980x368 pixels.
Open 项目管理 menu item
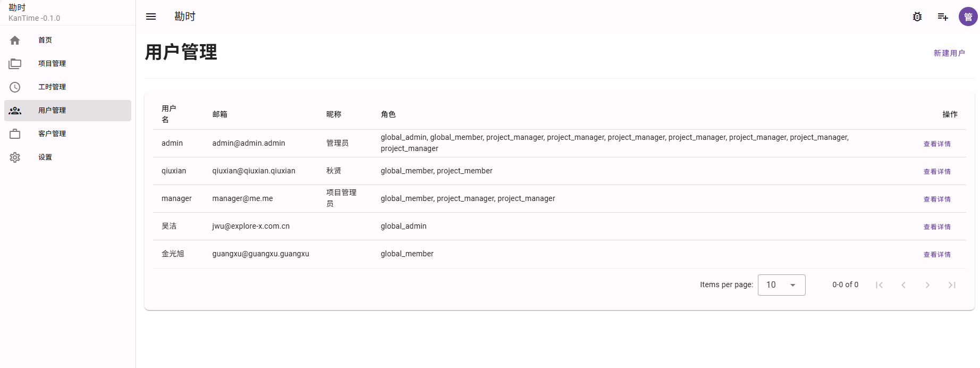tap(67, 63)
